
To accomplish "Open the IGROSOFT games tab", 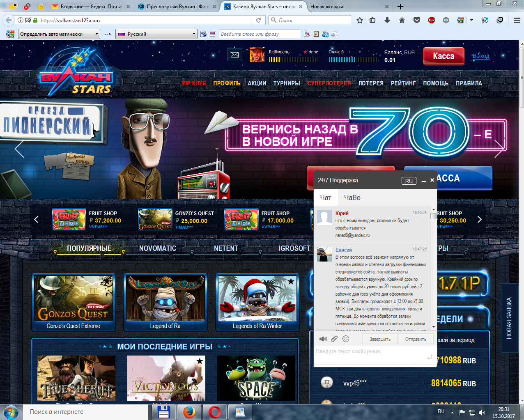I will 294,248.
